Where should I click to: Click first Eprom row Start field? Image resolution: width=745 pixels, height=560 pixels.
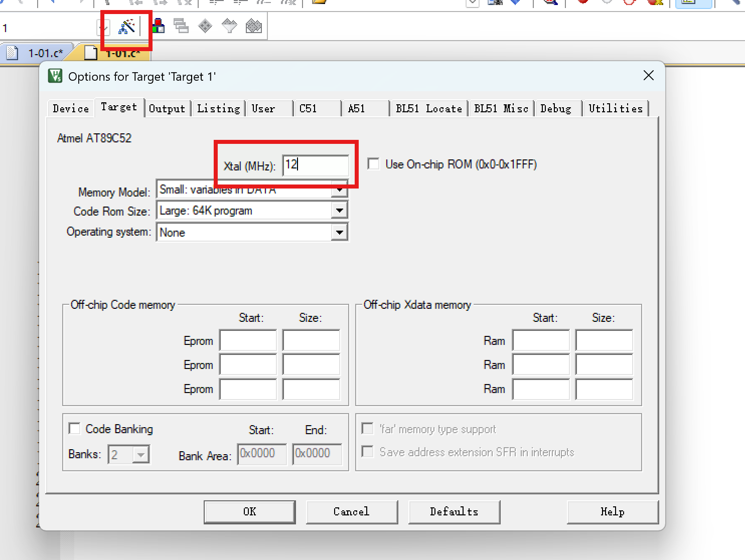coord(248,340)
